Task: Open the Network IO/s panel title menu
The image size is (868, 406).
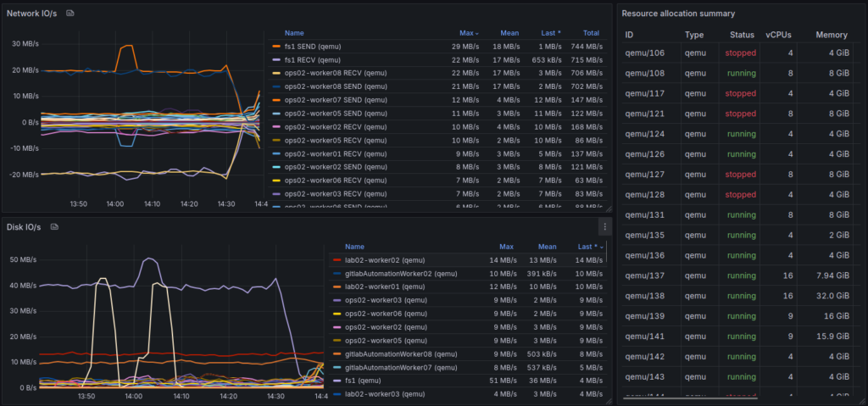Action: coord(32,14)
